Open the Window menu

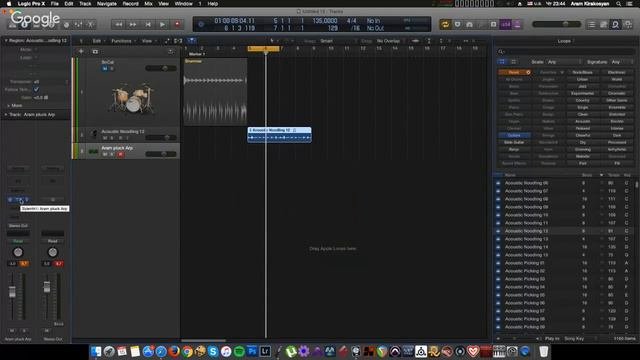(x=184, y=4)
